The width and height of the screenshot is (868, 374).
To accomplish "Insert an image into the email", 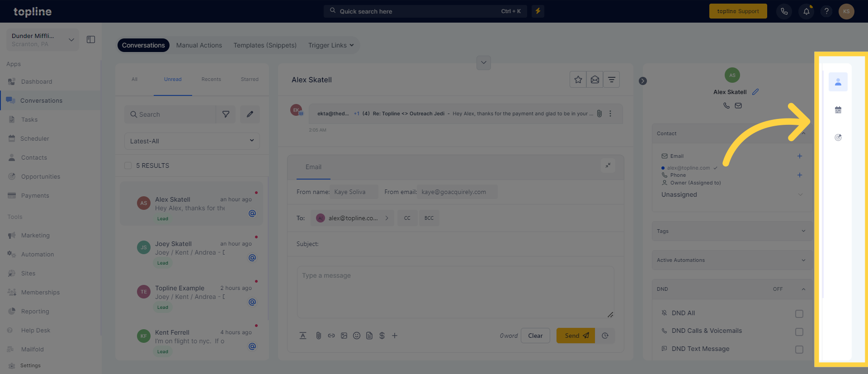I will point(344,336).
